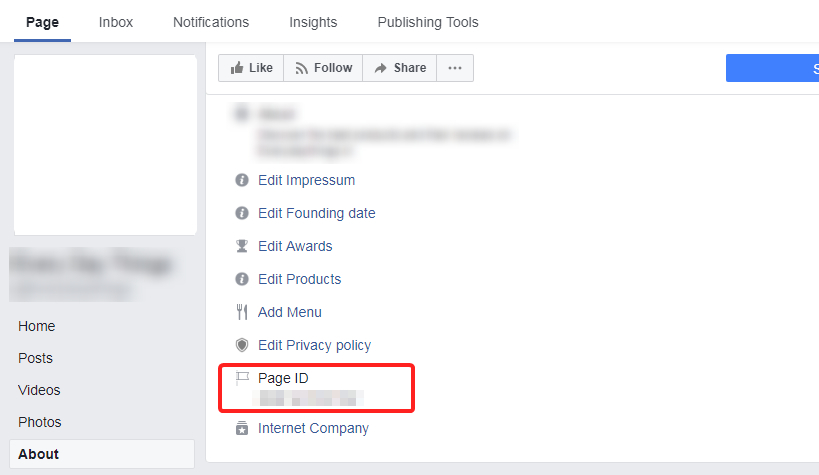Open Posts in the left sidebar
This screenshot has height=475, width=819.
pyautogui.click(x=36, y=358)
